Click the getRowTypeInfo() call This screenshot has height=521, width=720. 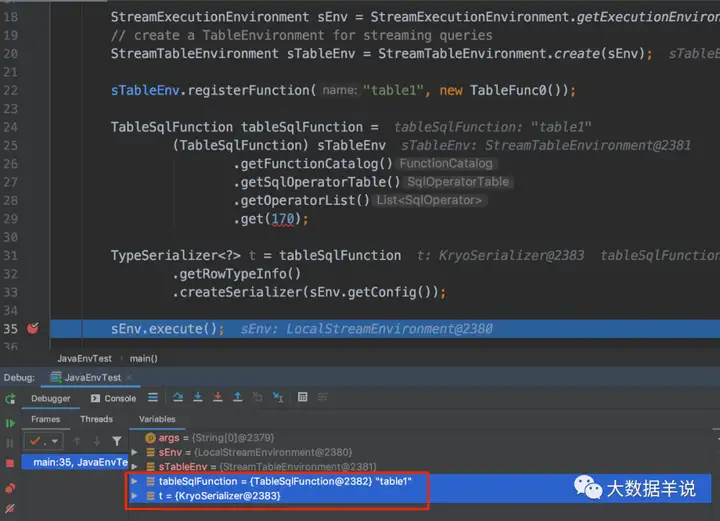240,274
